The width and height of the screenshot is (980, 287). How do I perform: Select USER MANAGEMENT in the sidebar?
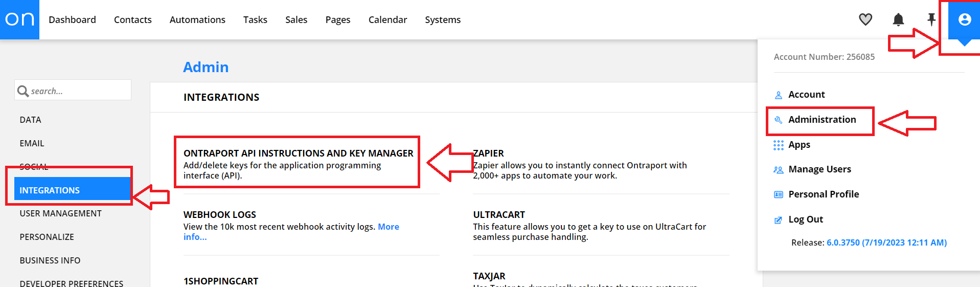point(60,213)
